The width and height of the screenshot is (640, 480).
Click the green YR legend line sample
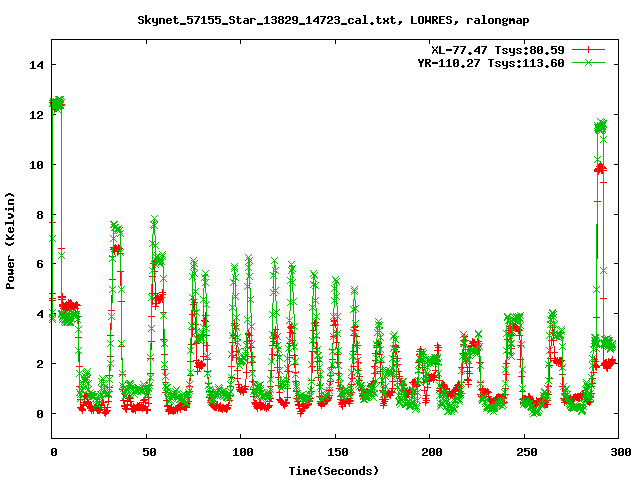pos(588,63)
